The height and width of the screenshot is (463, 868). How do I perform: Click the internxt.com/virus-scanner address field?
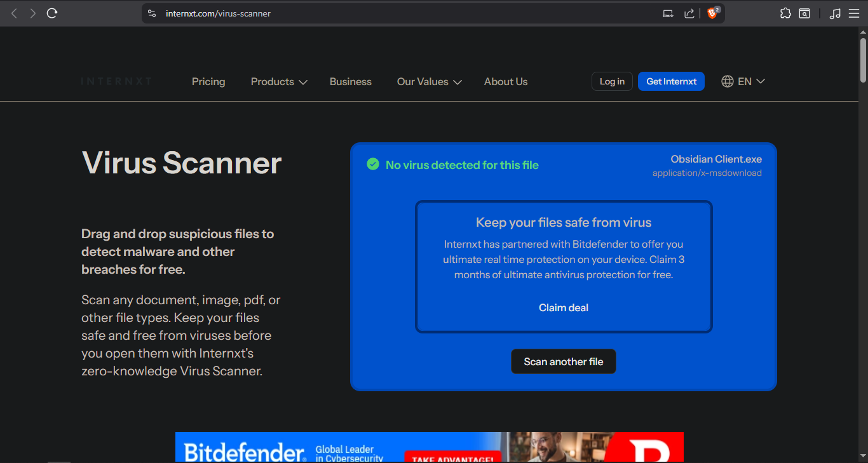(x=218, y=13)
